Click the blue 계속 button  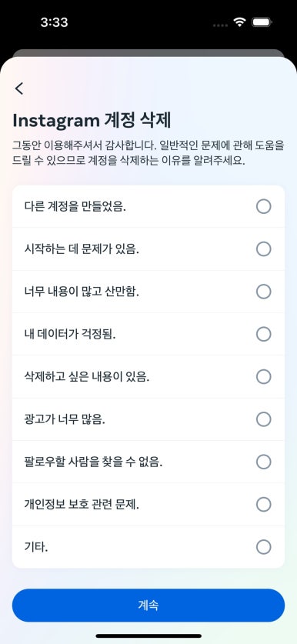point(148,606)
